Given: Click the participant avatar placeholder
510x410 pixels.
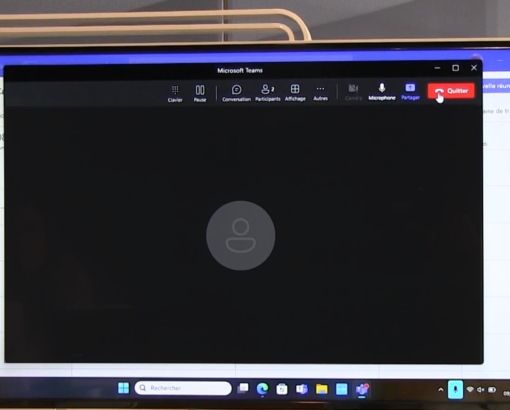Looking at the screenshot, I should [241, 235].
